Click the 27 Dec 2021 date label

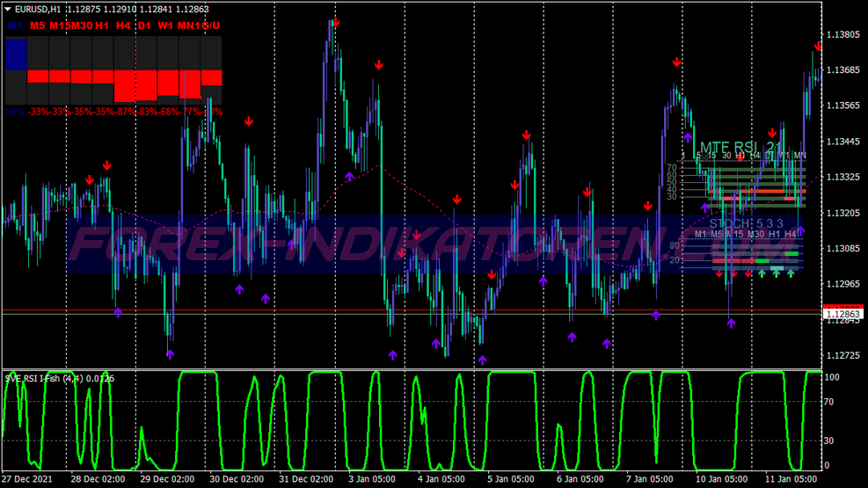click(26, 479)
